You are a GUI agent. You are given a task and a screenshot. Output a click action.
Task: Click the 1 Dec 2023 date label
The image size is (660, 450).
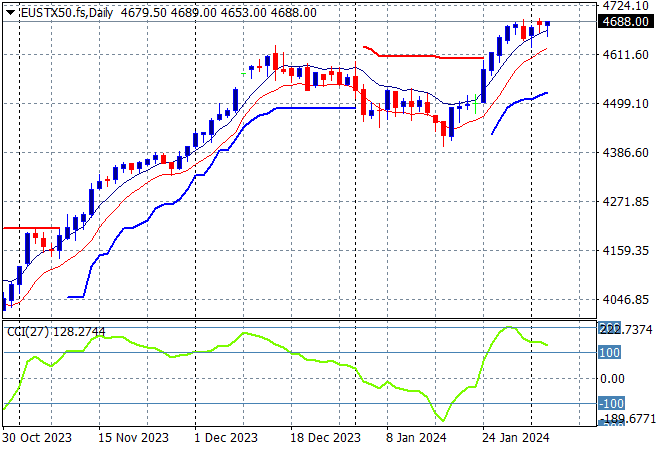pyautogui.click(x=227, y=438)
